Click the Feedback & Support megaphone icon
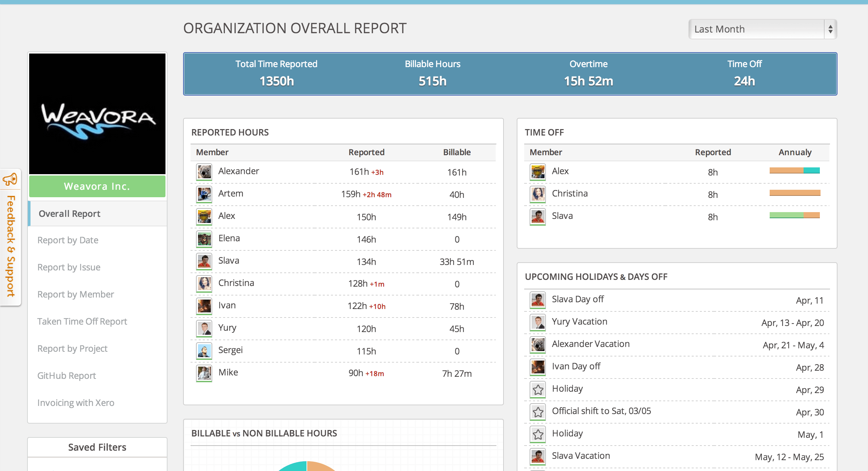868x471 pixels. coord(10,180)
